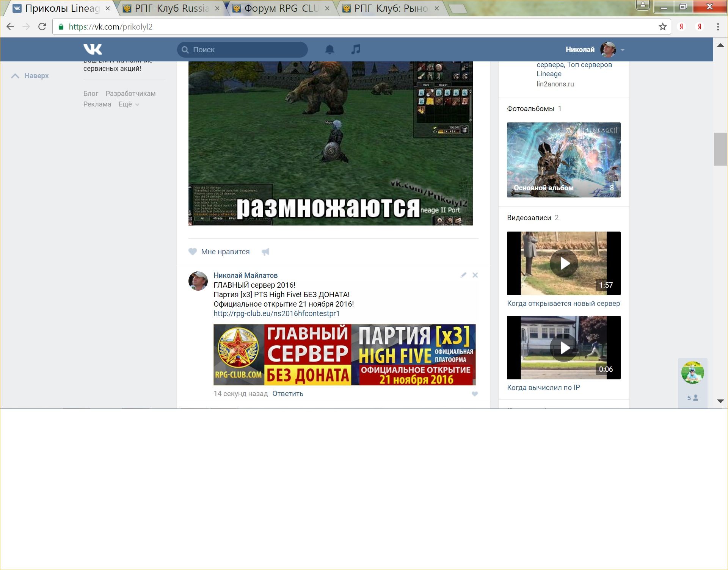
Task: Open the размножаются meme image
Action: click(330, 143)
